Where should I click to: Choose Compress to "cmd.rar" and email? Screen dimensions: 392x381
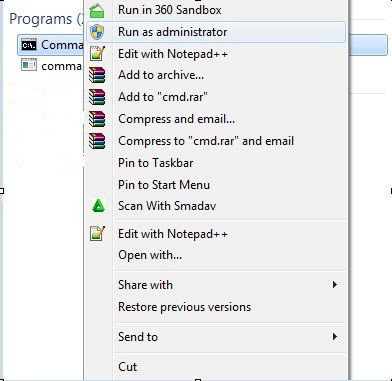pyautogui.click(x=215, y=141)
